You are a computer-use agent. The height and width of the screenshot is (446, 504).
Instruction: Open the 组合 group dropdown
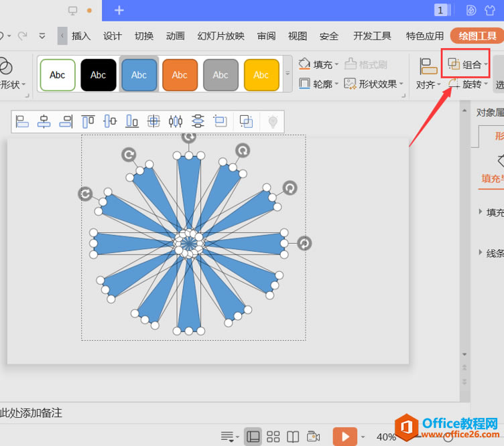tap(486, 64)
